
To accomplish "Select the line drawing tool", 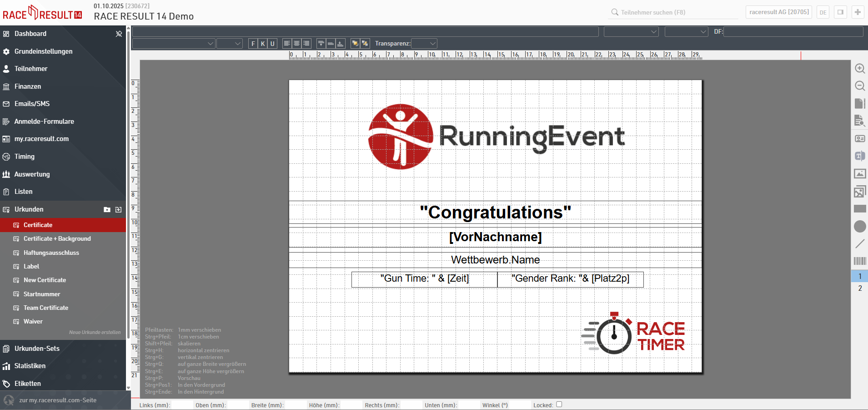I will pyautogui.click(x=859, y=244).
